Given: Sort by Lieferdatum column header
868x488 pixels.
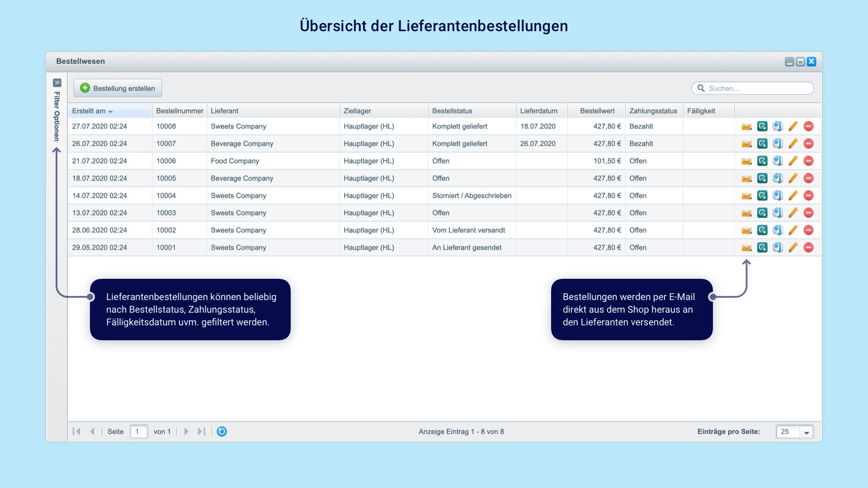Looking at the screenshot, I should point(542,111).
